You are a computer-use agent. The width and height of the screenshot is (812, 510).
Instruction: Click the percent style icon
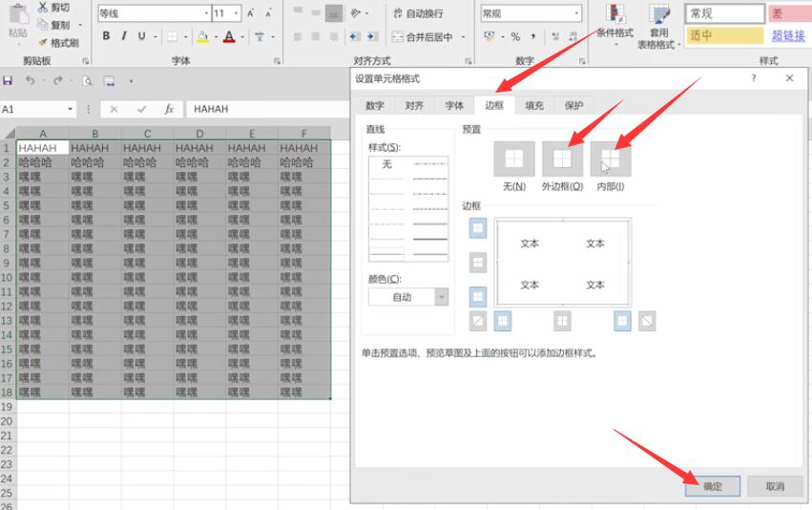[515, 36]
